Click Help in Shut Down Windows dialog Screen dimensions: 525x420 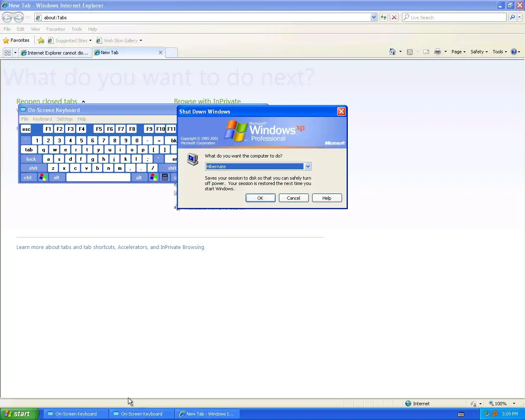[326, 198]
